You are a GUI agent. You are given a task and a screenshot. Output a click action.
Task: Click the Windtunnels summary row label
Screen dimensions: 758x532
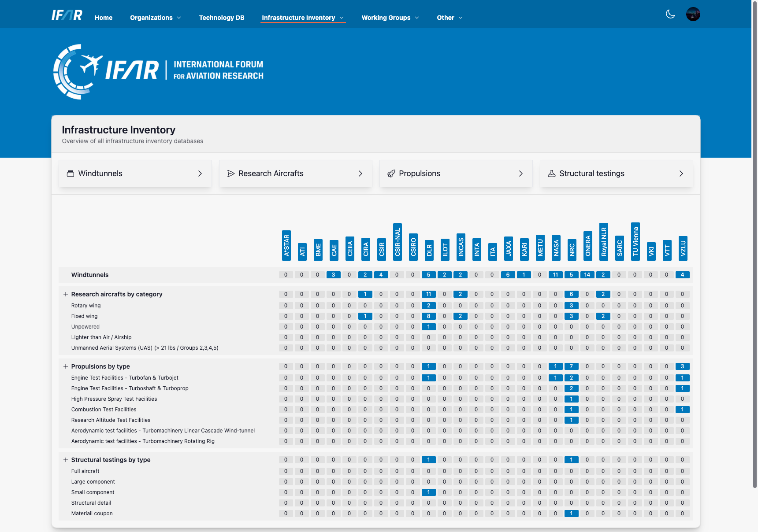(90, 275)
